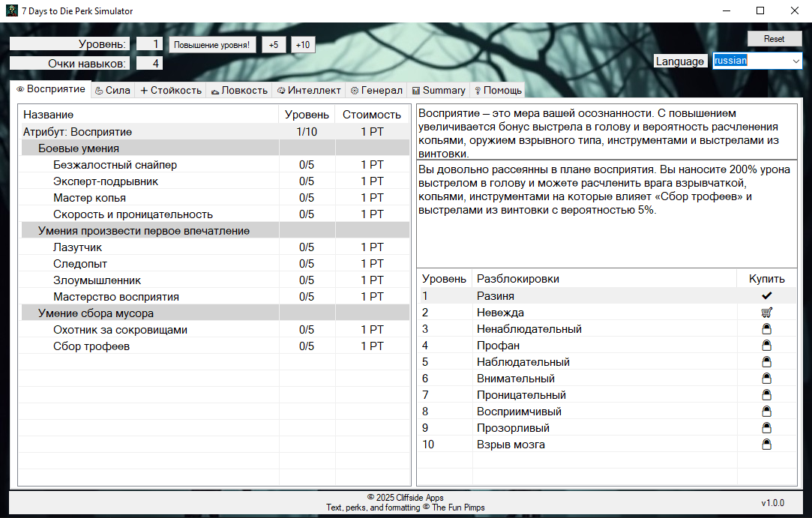Viewport: 812px width, 518px height.
Task: Click the Разиня unlock name
Action: pos(496,296)
